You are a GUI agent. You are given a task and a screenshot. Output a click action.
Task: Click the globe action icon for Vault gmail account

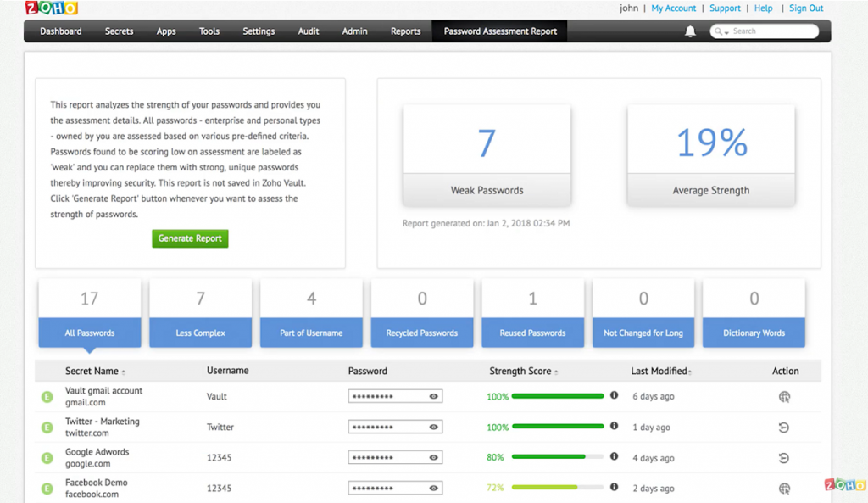tap(784, 396)
